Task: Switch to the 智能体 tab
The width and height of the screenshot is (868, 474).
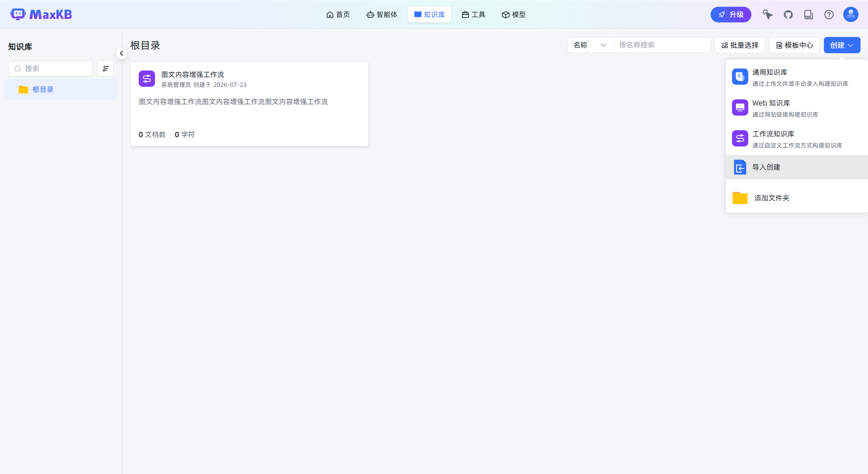Action: [382, 15]
